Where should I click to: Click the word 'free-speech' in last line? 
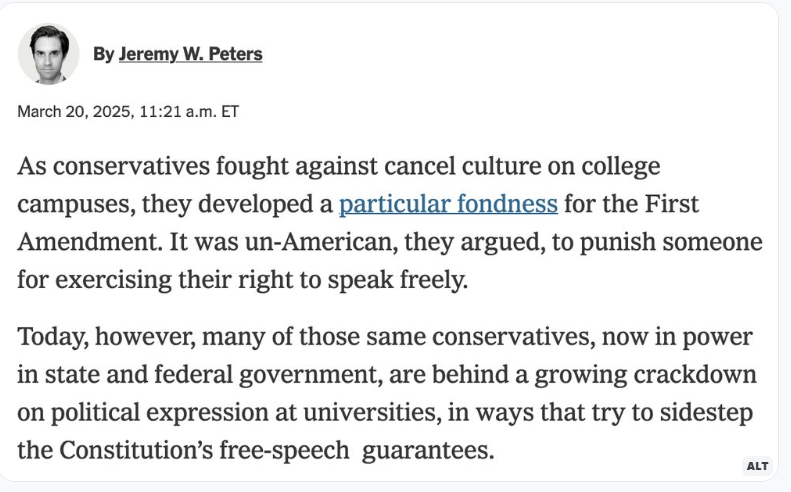284,451
